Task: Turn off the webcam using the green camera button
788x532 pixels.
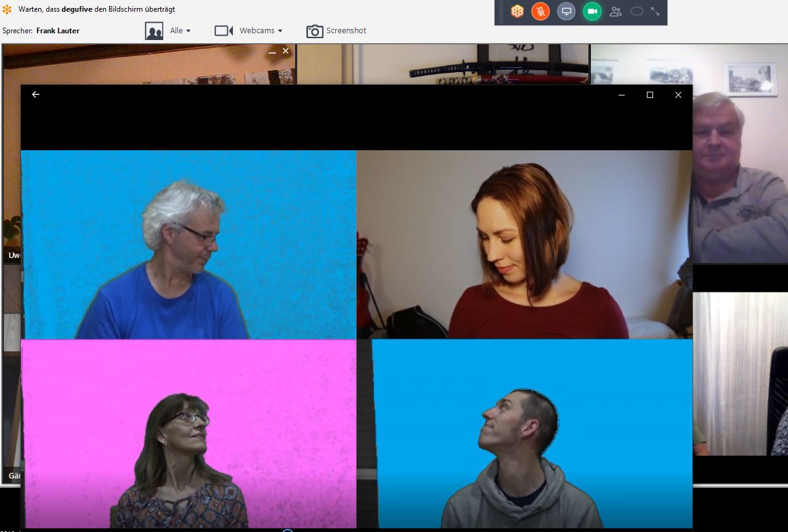Action: pos(592,11)
